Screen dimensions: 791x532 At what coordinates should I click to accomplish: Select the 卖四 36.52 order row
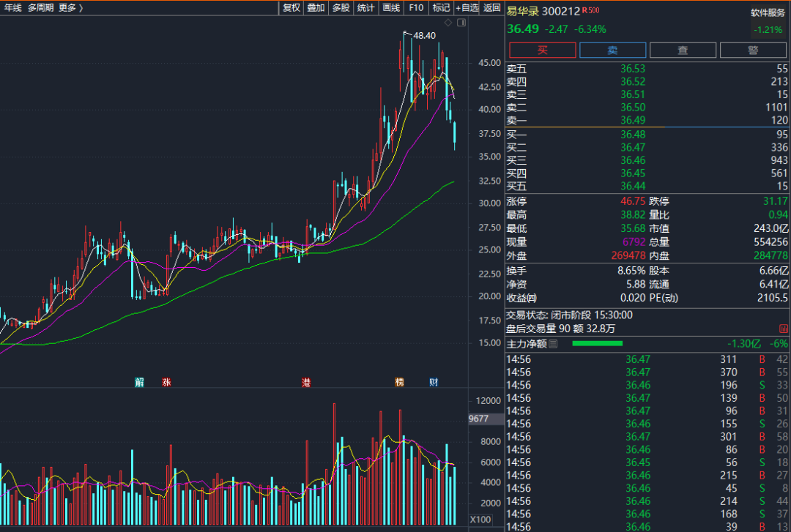pyautogui.click(x=647, y=82)
